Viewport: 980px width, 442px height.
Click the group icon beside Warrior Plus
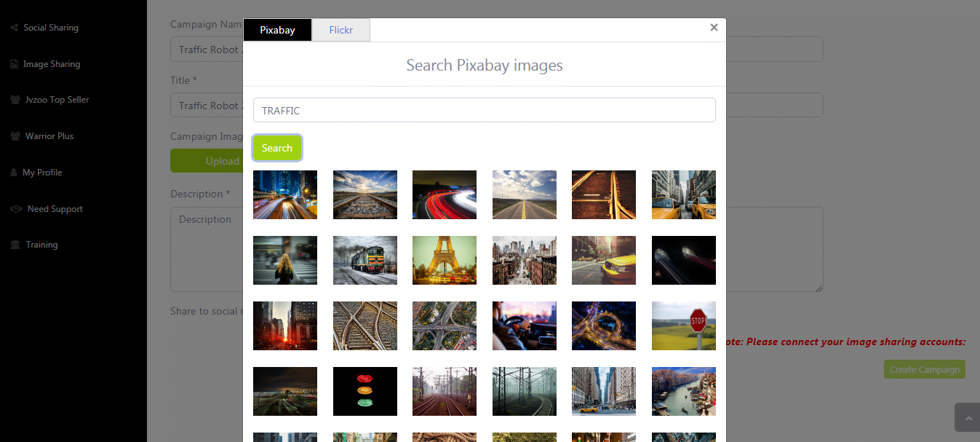pos(15,136)
